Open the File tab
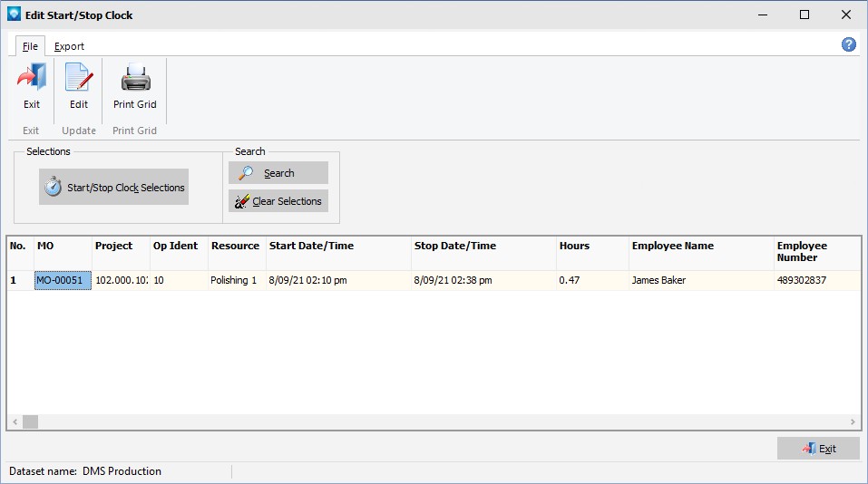Screen dimensions: 868x484 tap(30, 46)
